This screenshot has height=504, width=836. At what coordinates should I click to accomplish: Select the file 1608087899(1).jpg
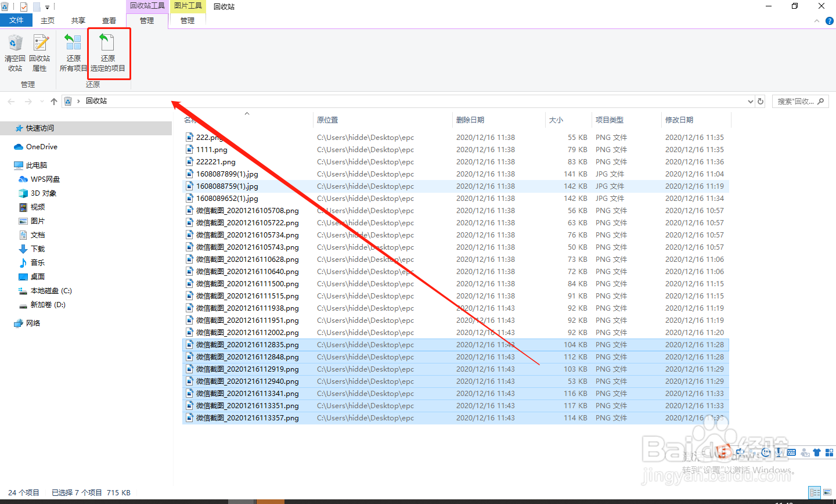click(227, 174)
